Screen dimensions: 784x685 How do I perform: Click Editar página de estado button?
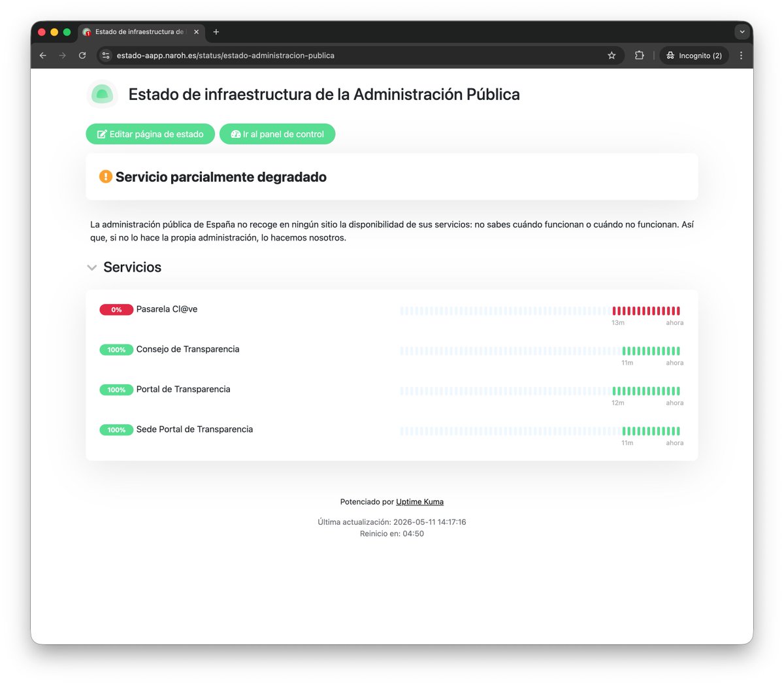click(x=150, y=134)
